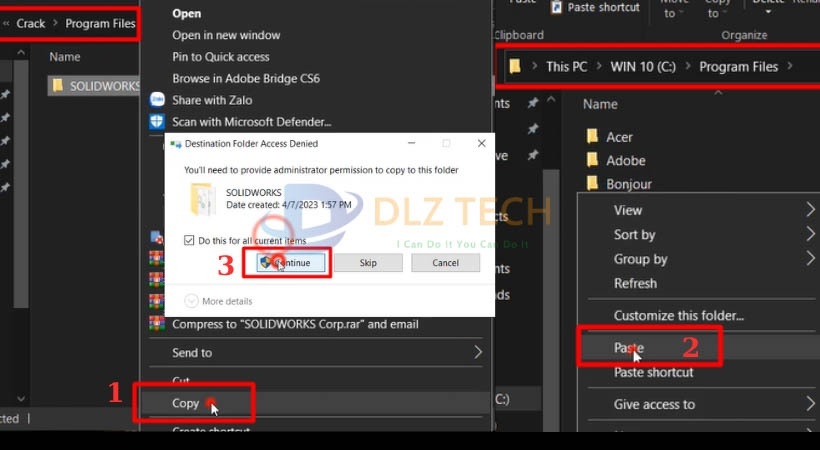The height and width of the screenshot is (450, 820).
Task: Choose Paste shortcut in the right context menu
Action: (654, 372)
